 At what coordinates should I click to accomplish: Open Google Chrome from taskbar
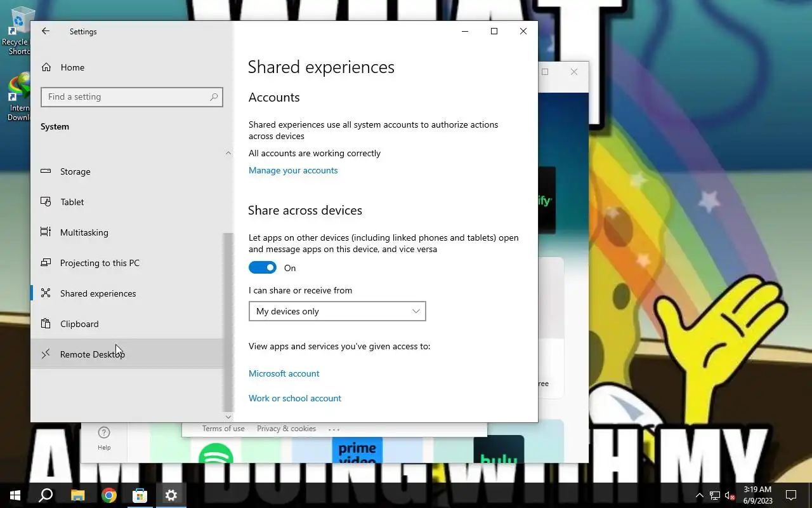(x=109, y=495)
